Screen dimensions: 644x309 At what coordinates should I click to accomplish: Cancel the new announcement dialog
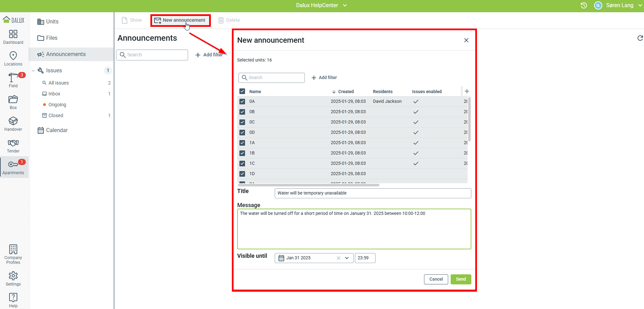coord(436,279)
